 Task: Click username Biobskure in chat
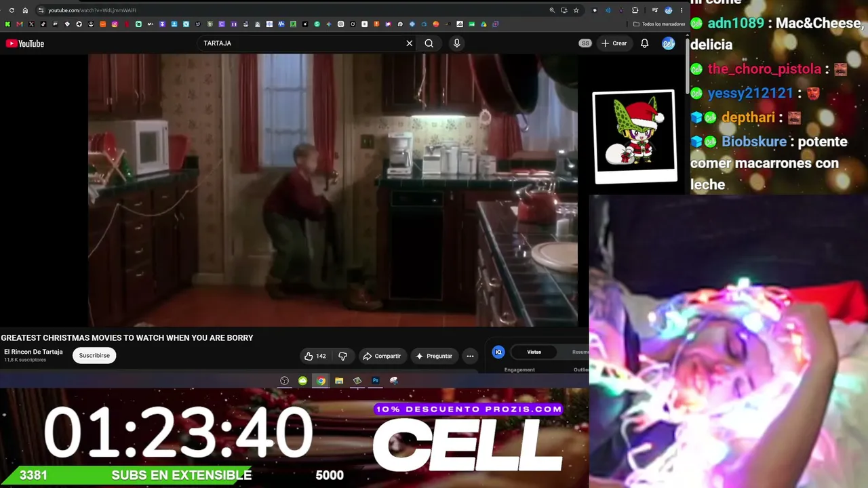coord(754,142)
